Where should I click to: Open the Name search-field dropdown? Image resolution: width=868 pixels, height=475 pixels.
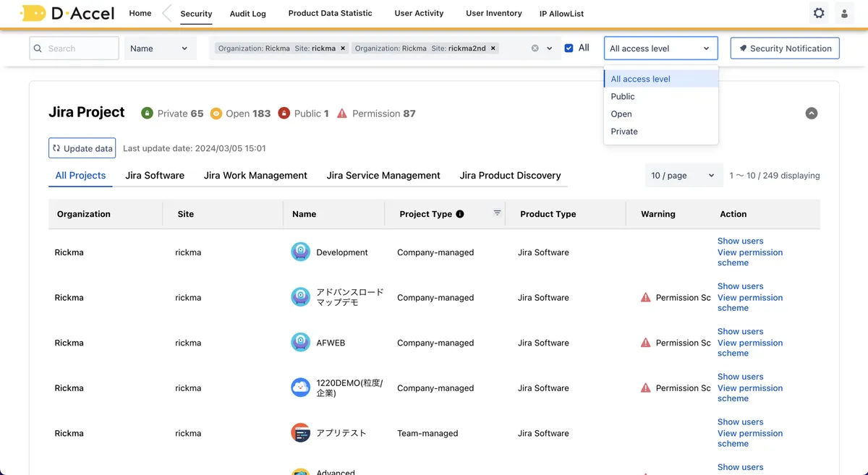160,48
